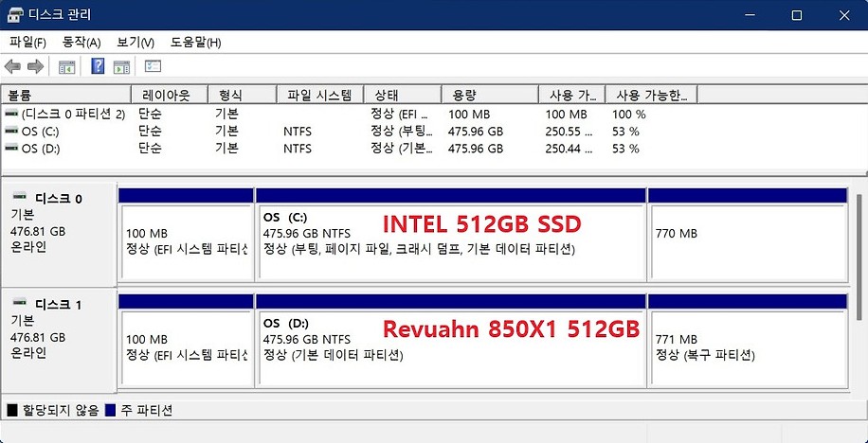The height and width of the screenshot is (443, 868).
Task: Click 250.44 free space value
Action: (x=570, y=149)
